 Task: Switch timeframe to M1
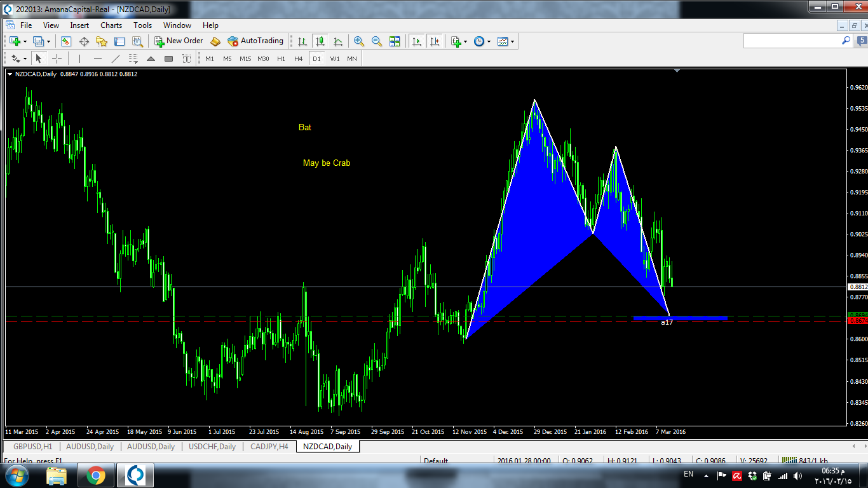pyautogui.click(x=210, y=58)
